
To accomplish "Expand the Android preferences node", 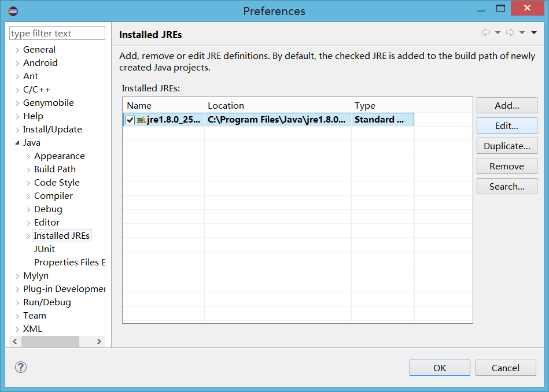I will click(17, 63).
